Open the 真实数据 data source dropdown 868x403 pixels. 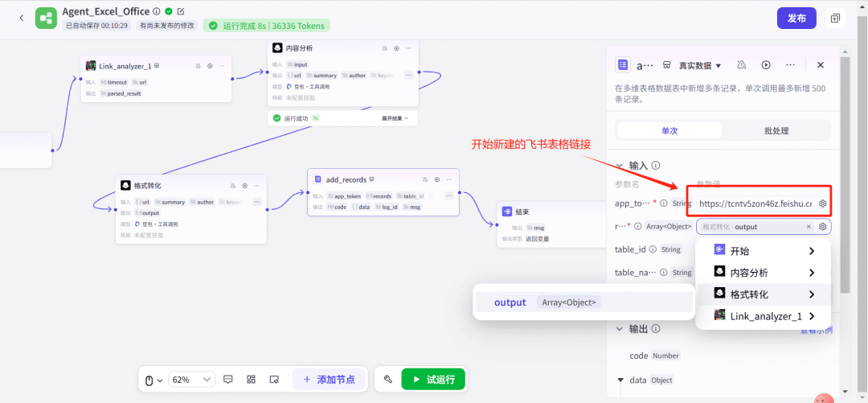(700, 65)
